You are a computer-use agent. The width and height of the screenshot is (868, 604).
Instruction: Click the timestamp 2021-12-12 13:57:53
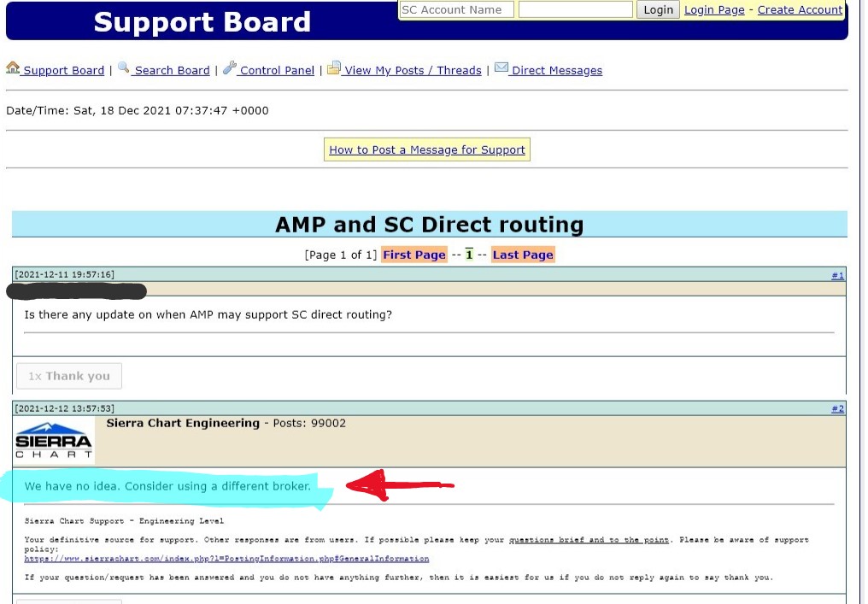click(65, 408)
